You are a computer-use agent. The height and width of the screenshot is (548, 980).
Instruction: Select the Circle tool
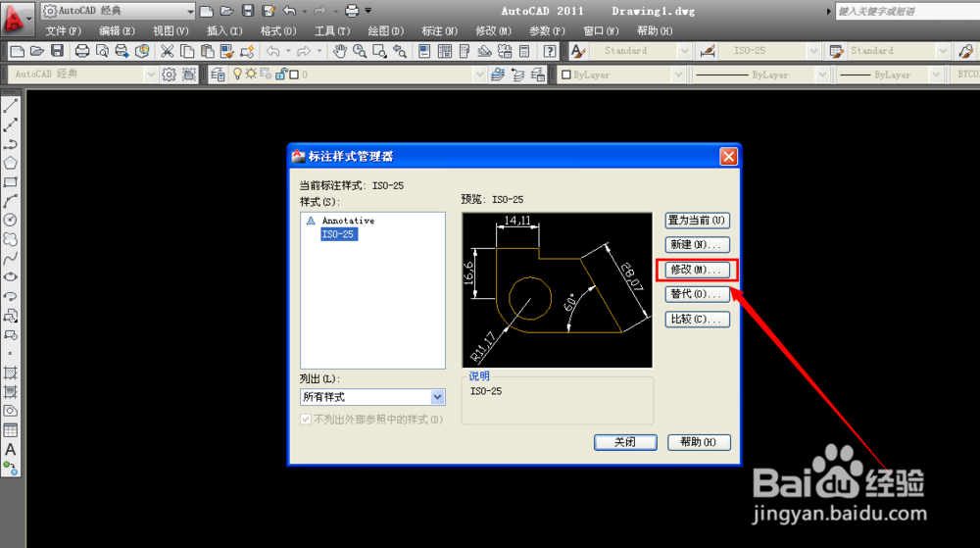coord(11,220)
